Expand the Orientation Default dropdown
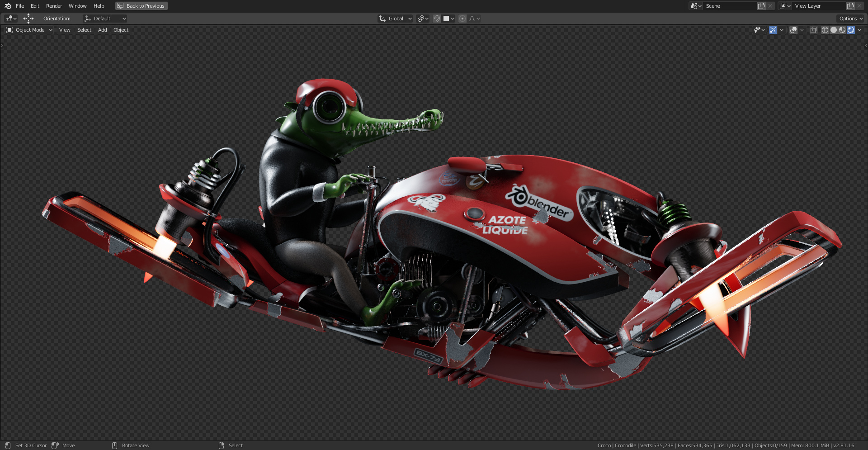 tap(105, 19)
